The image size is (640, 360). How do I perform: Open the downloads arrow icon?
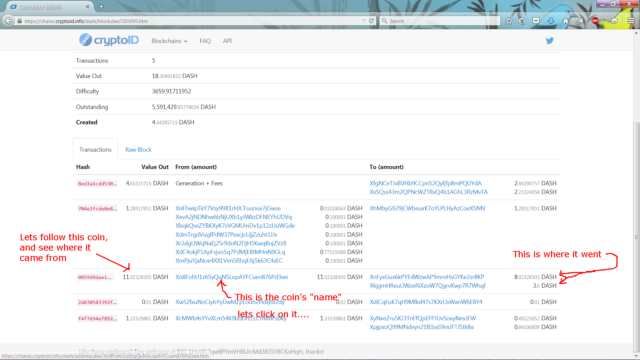coord(551,21)
